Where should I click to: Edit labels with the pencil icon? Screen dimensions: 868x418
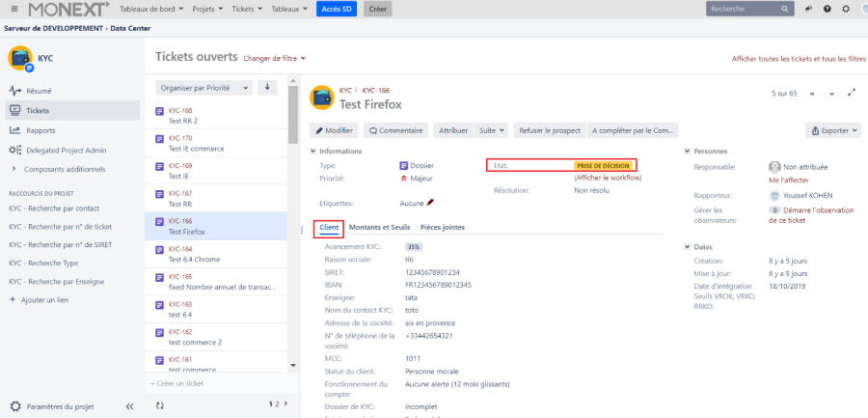point(430,204)
